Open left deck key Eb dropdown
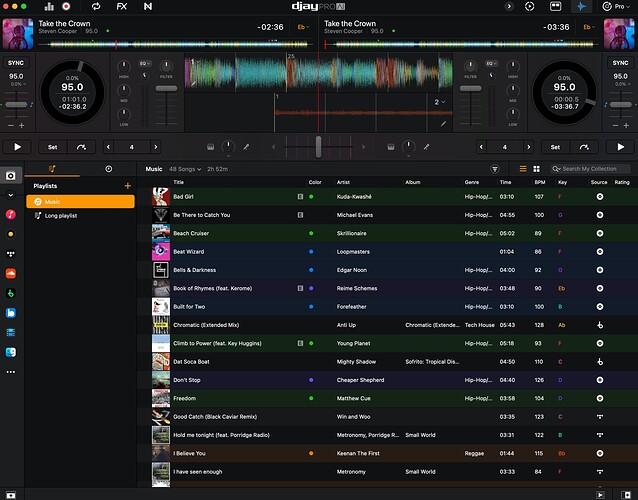 coord(303,27)
